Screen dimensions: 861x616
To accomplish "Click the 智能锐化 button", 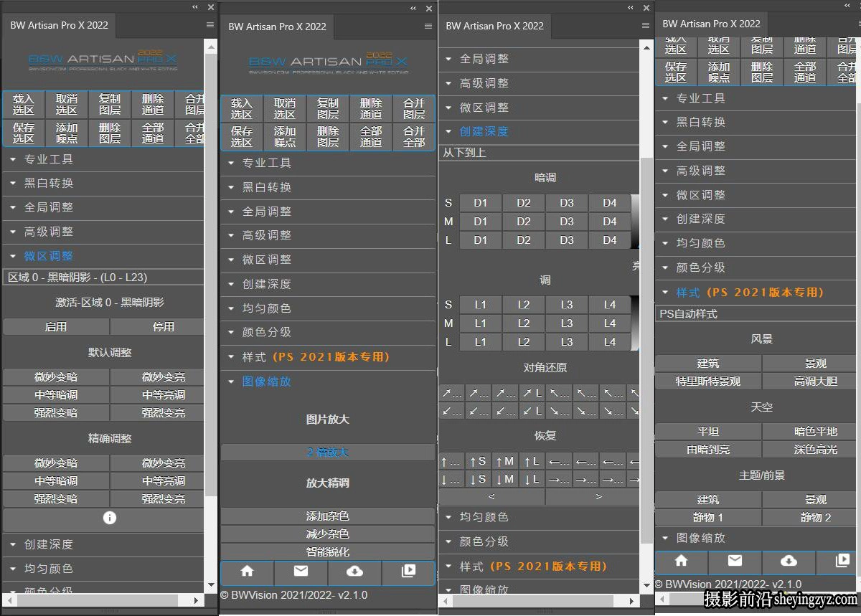I will [328, 552].
